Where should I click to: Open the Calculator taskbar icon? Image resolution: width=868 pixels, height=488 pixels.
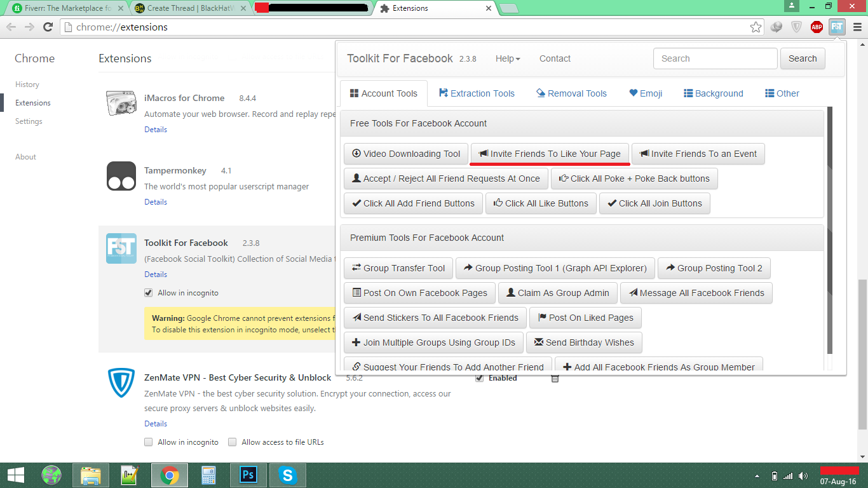click(209, 475)
